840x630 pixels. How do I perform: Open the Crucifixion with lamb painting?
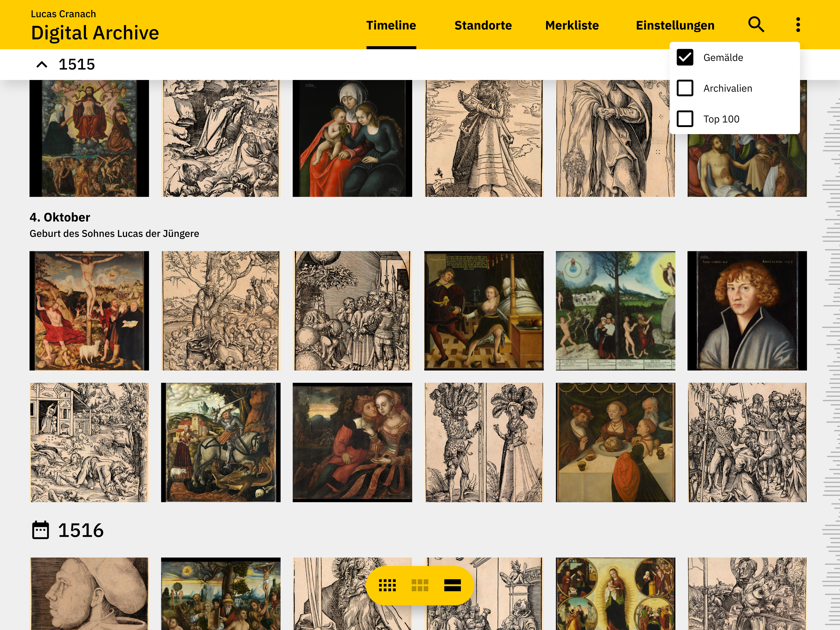click(x=89, y=311)
